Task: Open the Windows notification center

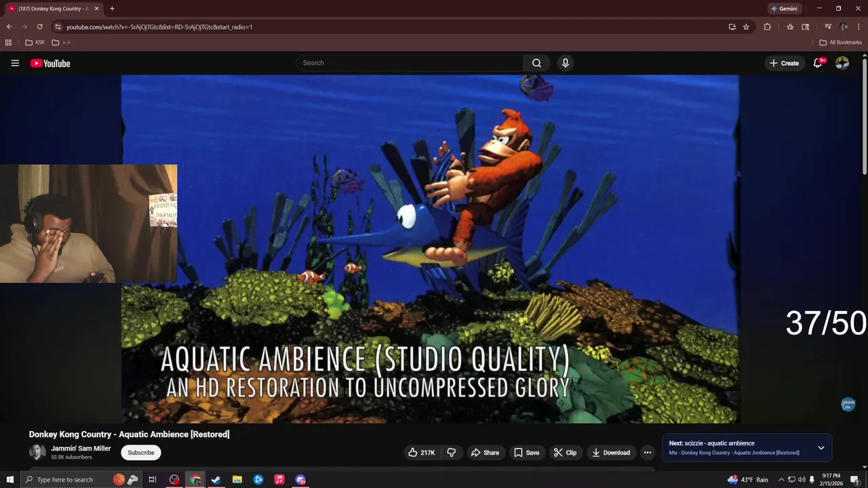Action: [855, 480]
